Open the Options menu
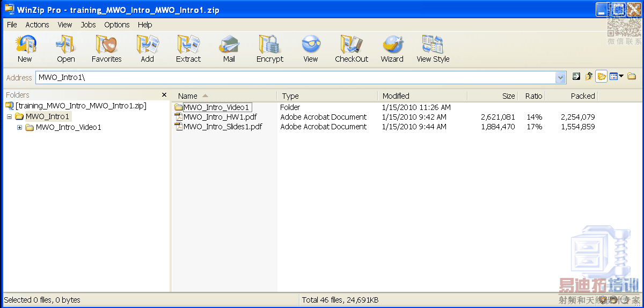This screenshot has height=308, width=644. click(x=117, y=25)
